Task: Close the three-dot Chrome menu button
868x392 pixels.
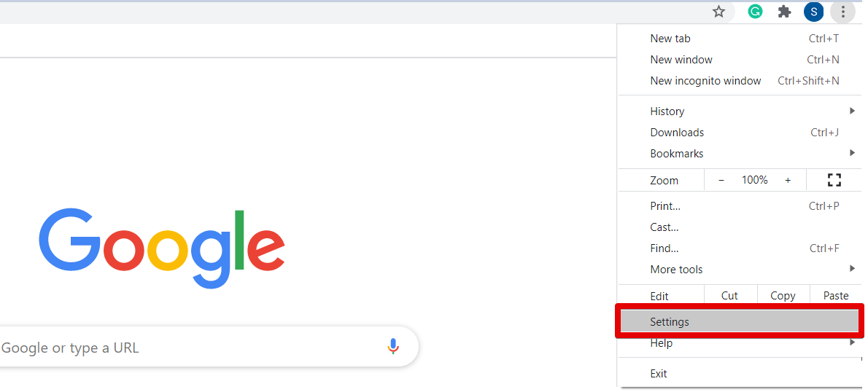Action: pyautogui.click(x=842, y=12)
